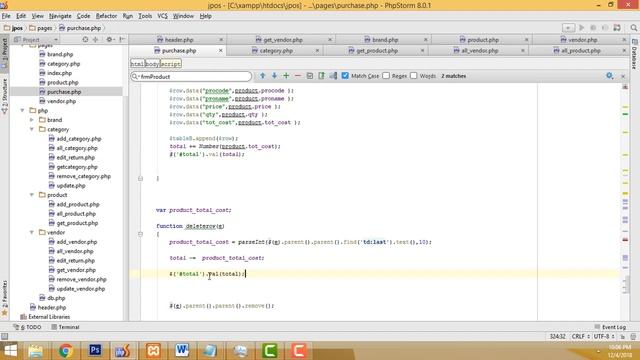Change CRLF line separator setting
640x360 pixels.
point(580,336)
